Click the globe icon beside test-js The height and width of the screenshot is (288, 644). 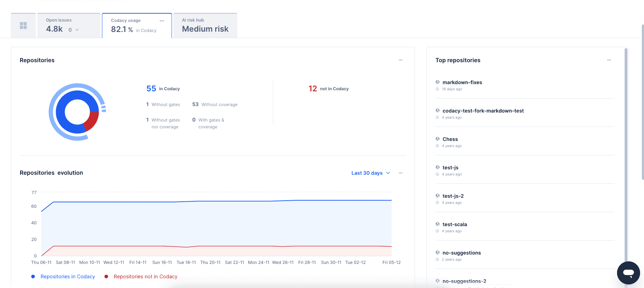438,167
